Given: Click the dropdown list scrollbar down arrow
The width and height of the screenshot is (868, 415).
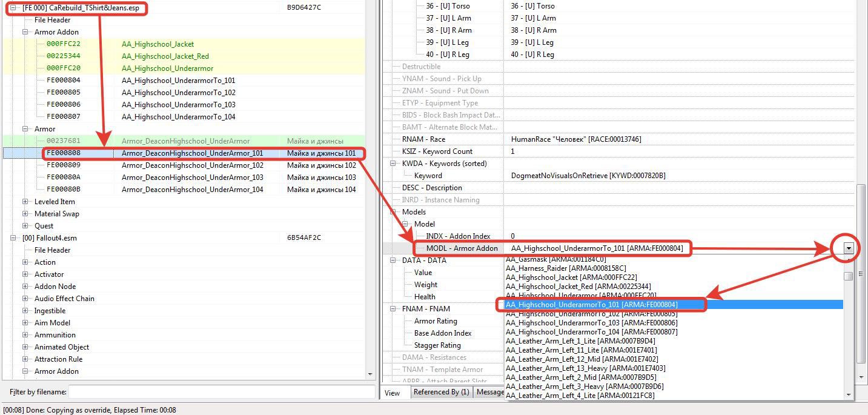Looking at the screenshot, I should pos(849,395).
